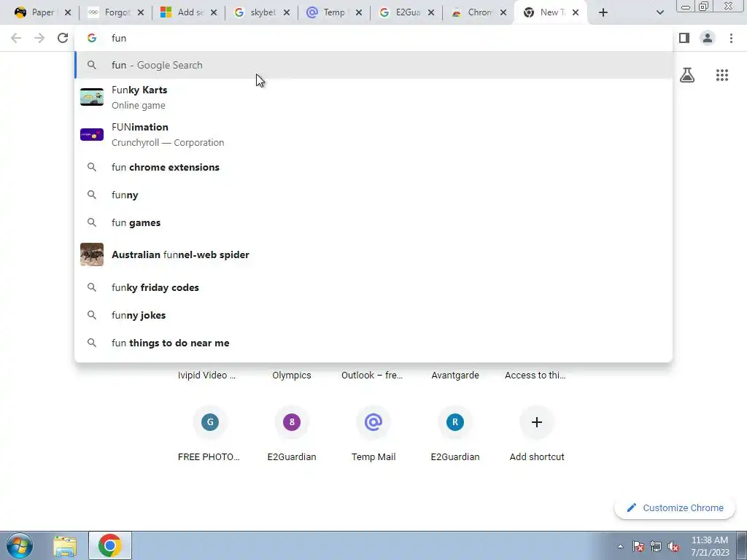Click the Action Center flag icon
This screenshot has width=747, height=560.
(x=638, y=546)
